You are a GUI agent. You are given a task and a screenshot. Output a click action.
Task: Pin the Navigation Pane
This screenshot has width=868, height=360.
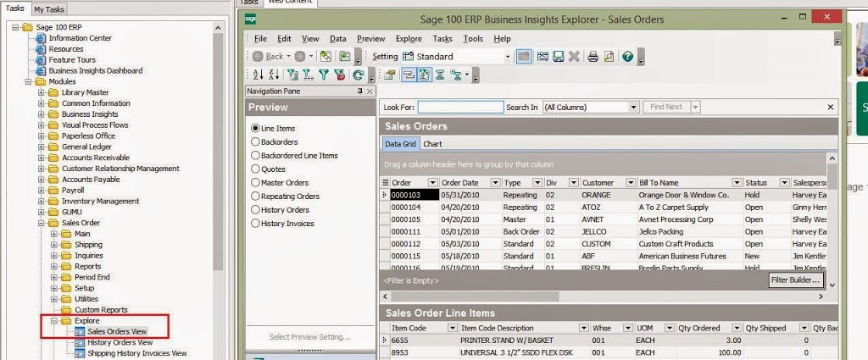(360, 91)
